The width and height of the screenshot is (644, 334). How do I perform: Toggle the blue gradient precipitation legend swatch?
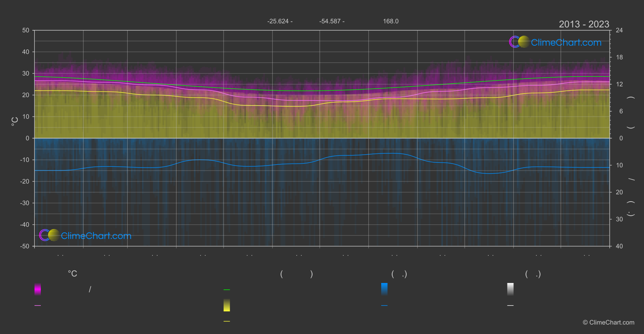coord(384,289)
